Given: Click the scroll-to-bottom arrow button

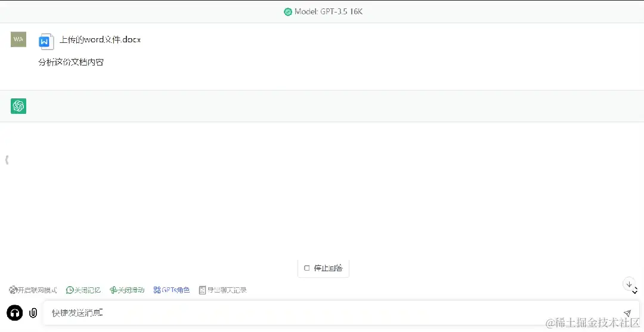Looking at the screenshot, I should pos(629,284).
